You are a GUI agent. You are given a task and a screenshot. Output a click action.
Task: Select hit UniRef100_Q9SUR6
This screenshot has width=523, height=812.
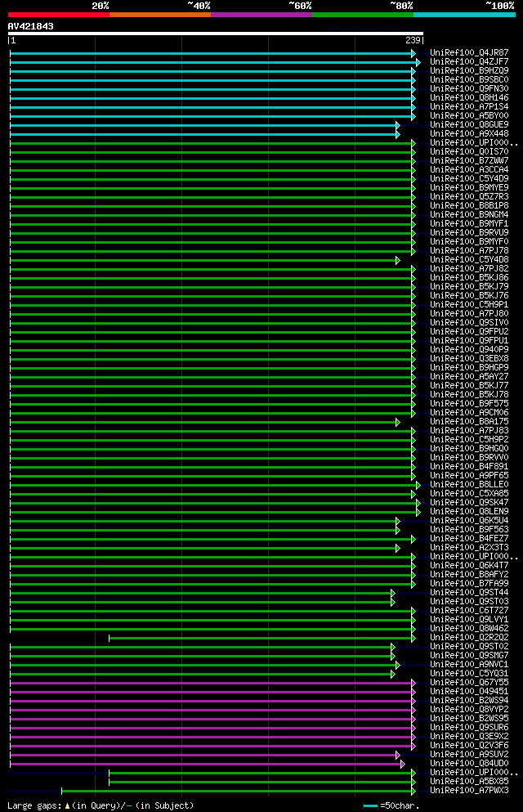pyautogui.click(x=469, y=728)
